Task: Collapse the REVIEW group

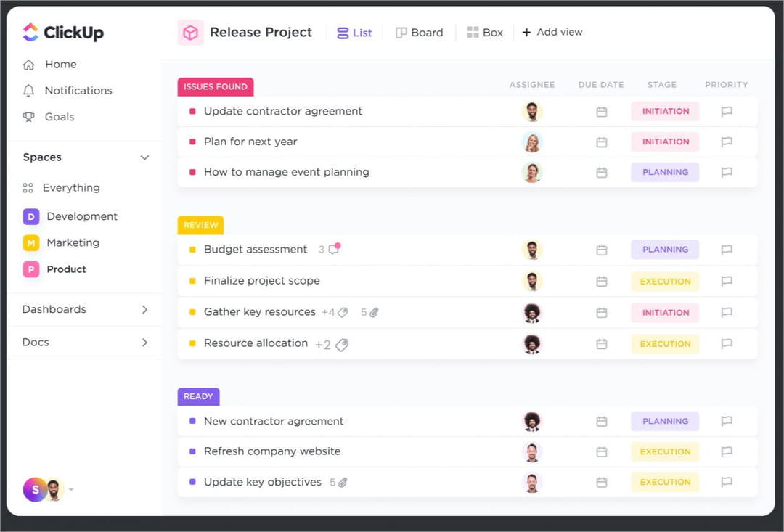Action: pos(200,225)
